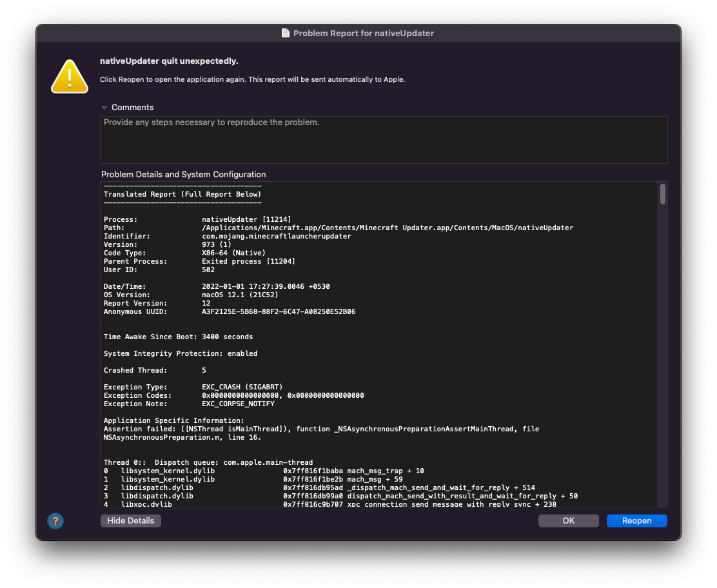
Task: Click 'Thread 0:: Dispatch queue' header line
Action: pos(208,462)
